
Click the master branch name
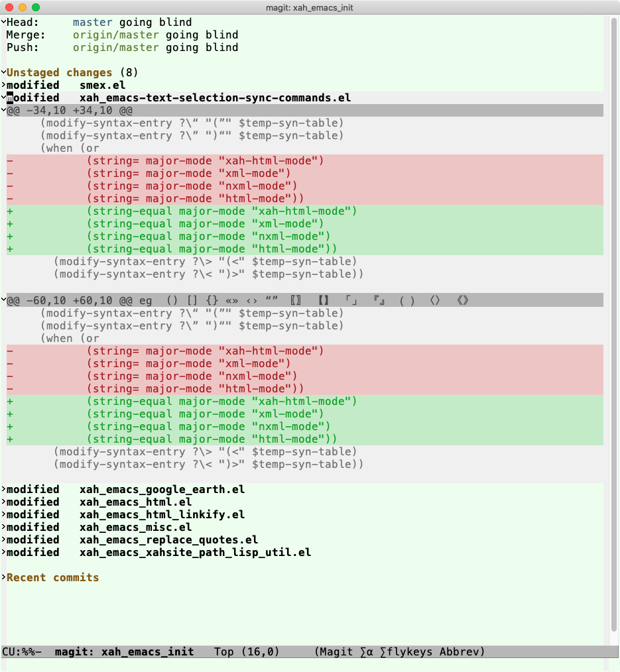click(x=93, y=23)
